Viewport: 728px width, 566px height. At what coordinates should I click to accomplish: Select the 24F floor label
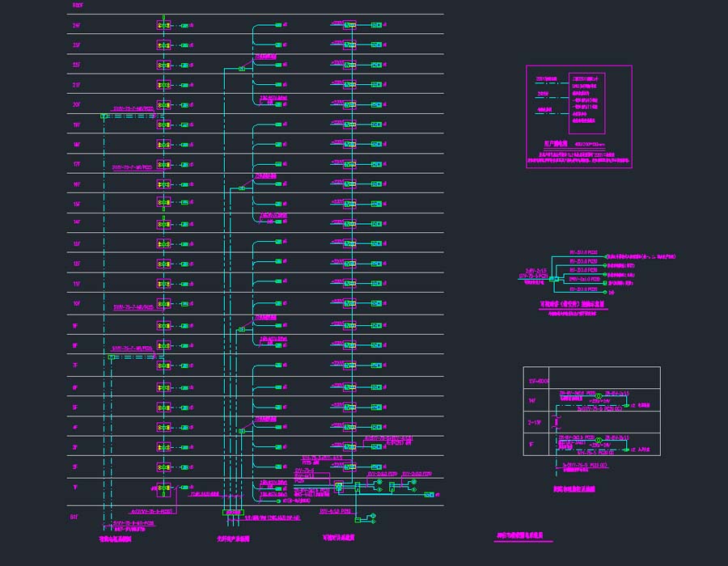click(x=76, y=26)
